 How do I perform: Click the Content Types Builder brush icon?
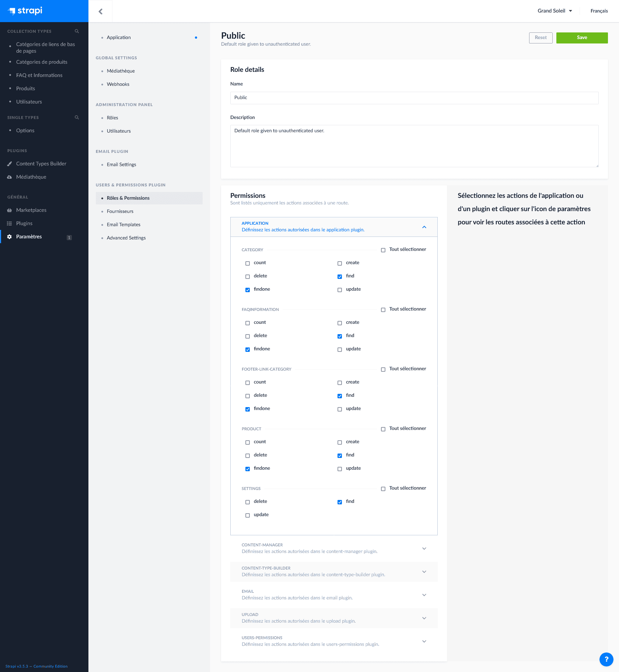coord(10,164)
